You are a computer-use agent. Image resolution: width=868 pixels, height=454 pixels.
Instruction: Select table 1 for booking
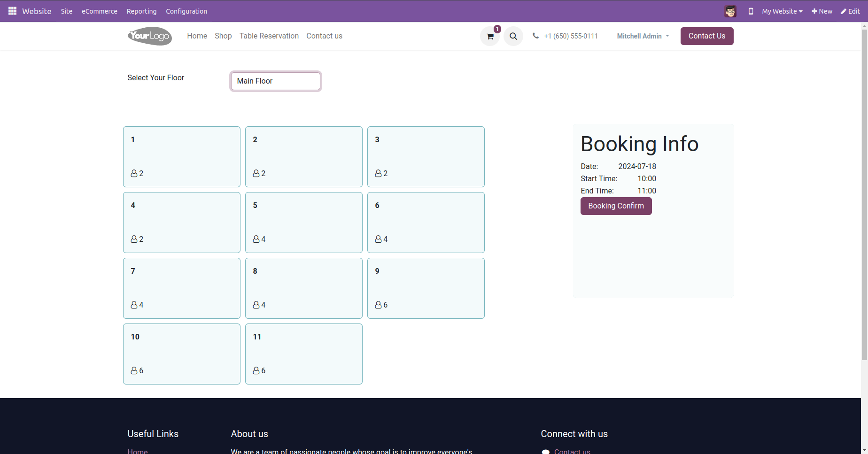click(182, 157)
